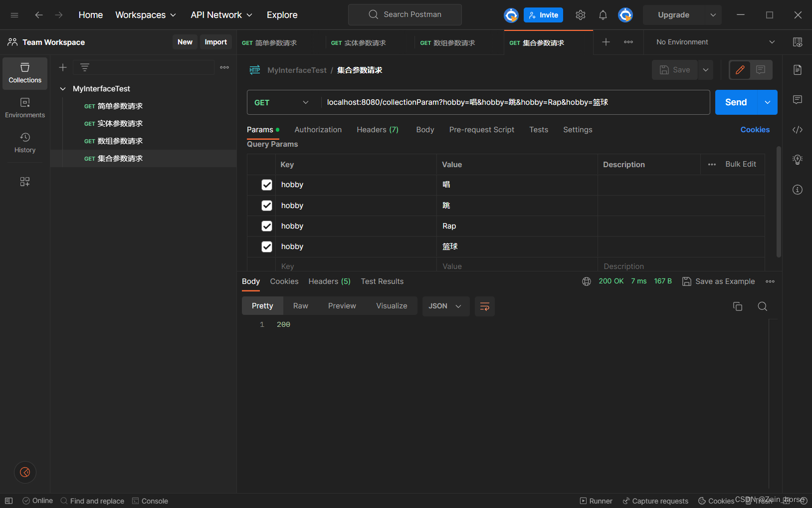The image size is (812, 508).
Task: Copy response body to clipboard
Action: tap(738, 306)
